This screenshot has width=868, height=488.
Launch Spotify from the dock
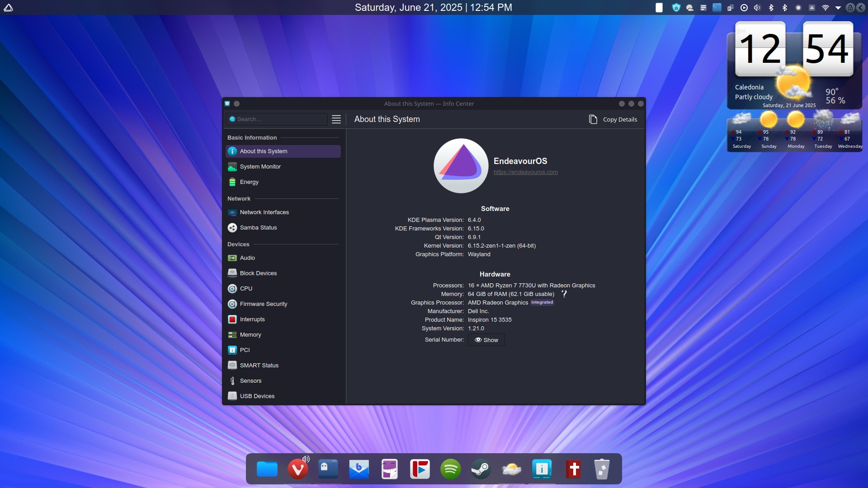[x=450, y=469]
